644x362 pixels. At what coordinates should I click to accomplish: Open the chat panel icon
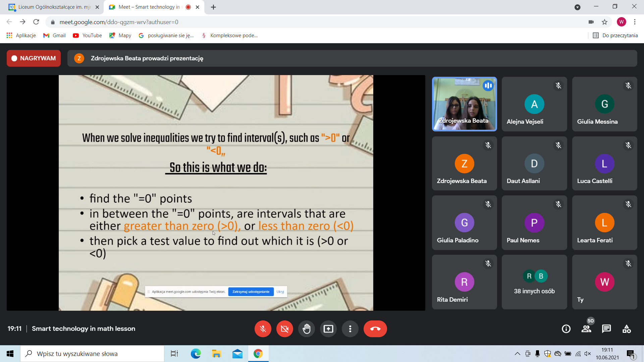coord(606,329)
